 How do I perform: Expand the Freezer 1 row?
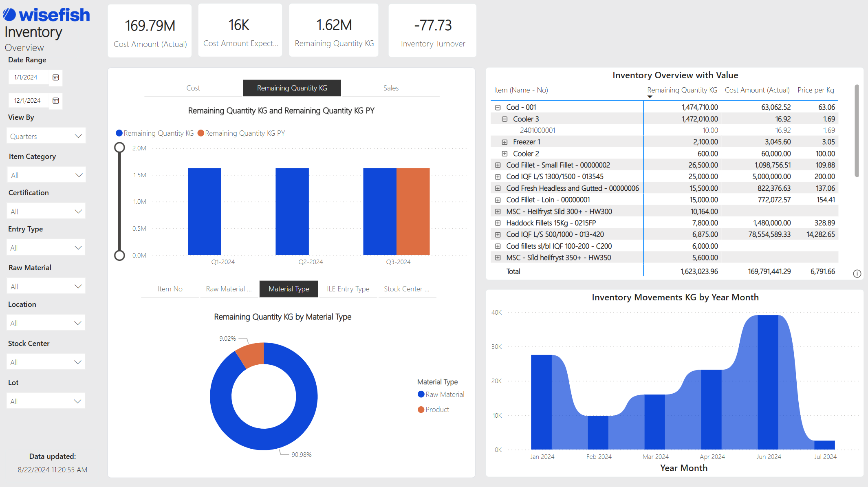[504, 142]
